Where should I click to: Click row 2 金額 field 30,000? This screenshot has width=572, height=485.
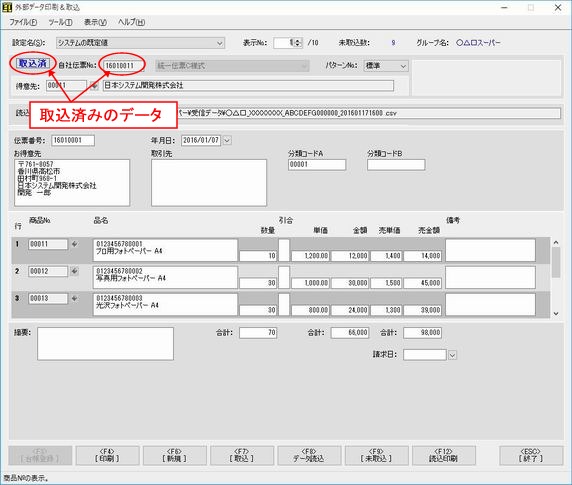coord(350,283)
